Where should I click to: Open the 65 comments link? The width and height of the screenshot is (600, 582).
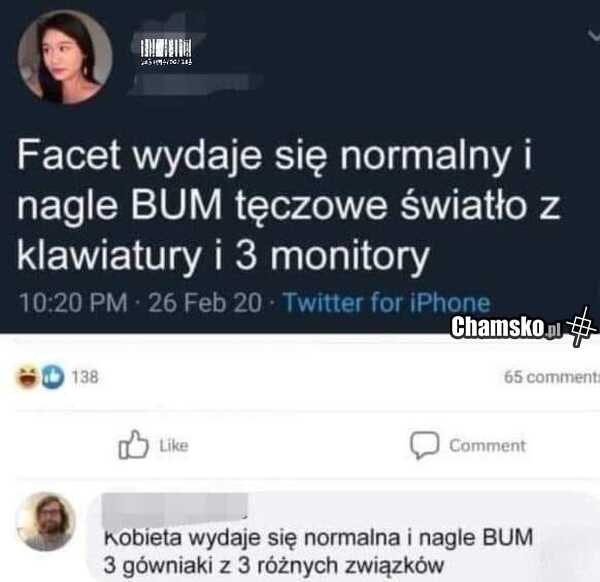pos(551,377)
